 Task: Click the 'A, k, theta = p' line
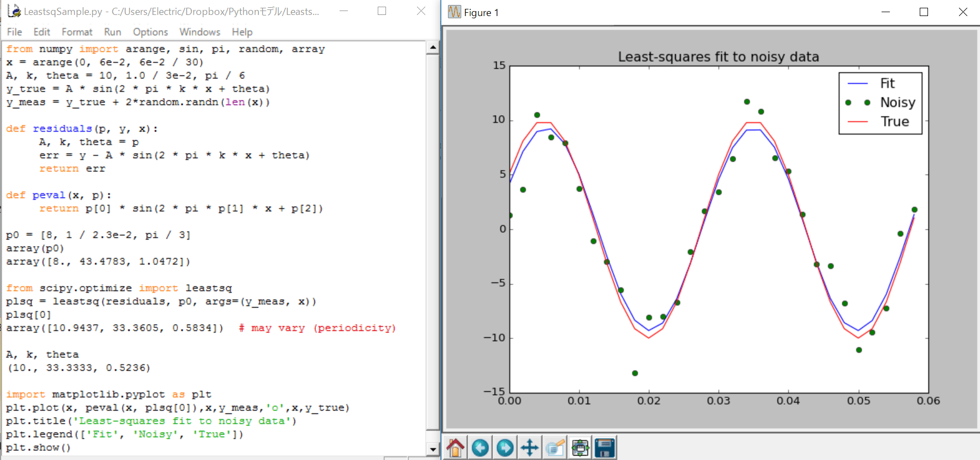click(89, 142)
